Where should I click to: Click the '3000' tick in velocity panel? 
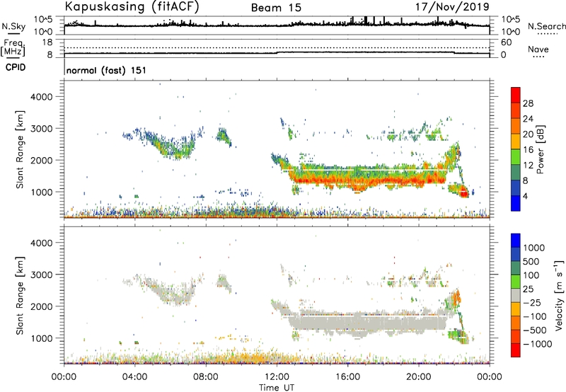coord(41,275)
